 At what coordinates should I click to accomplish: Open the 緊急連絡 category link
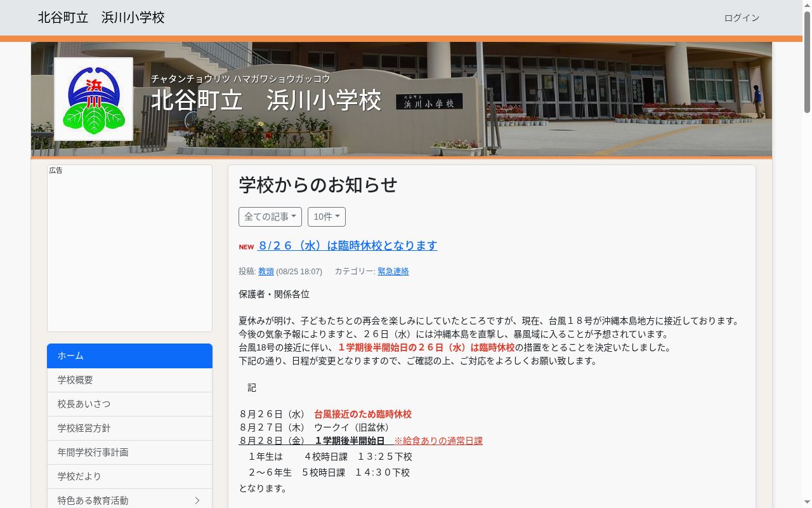pyautogui.click(x=393, y=271)
